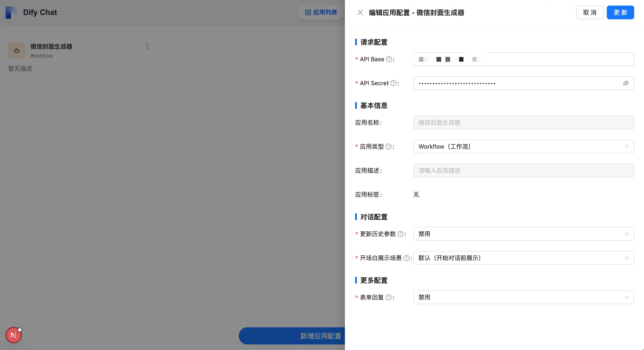The height and width of the screenshot is (350, 644).
Task: Show help for API Base field
Action: click(389, 59)
